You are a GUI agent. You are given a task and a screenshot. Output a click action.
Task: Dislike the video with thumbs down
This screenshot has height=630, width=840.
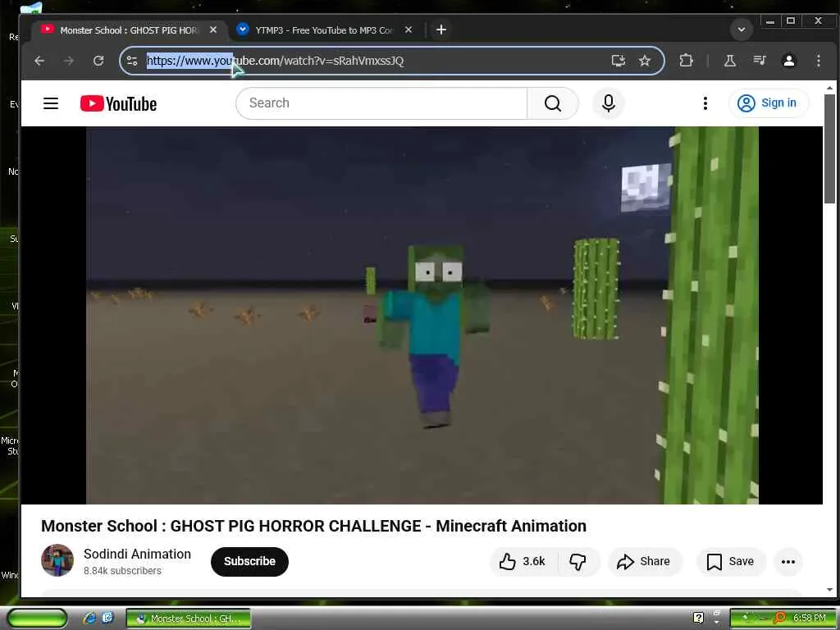coord(578,561)
